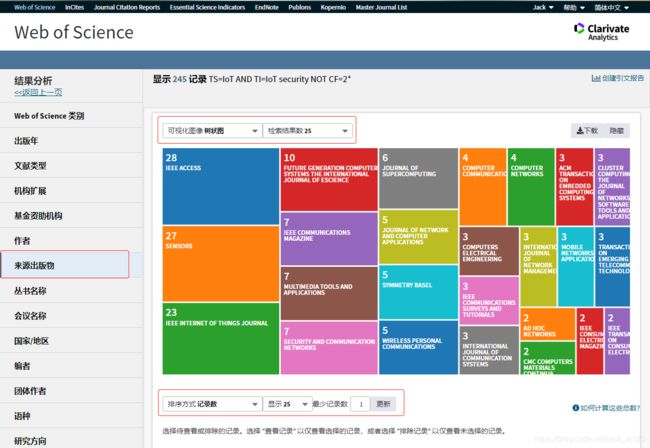
Task: Click the Web of Science page title
Action: pyautogui.click(x=74, y=32)
